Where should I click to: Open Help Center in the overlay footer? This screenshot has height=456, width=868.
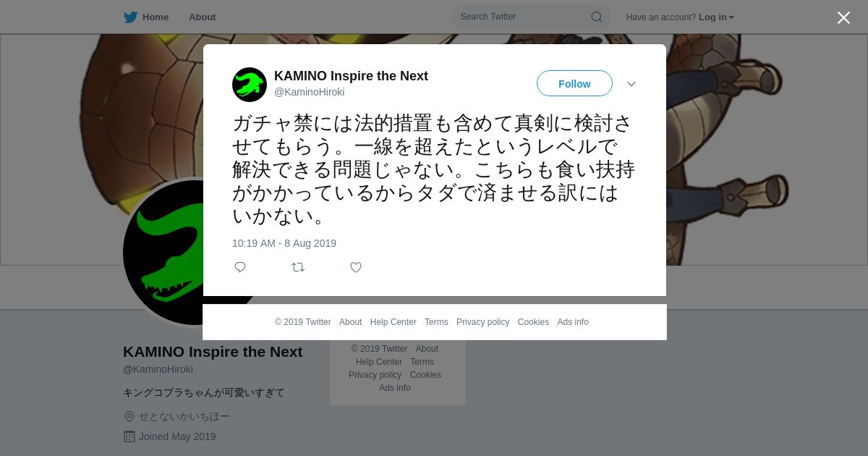[393, 322]
